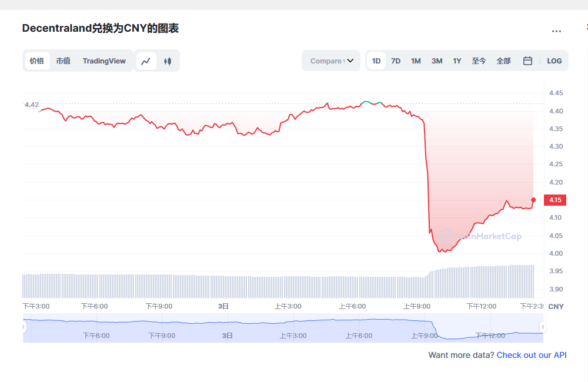Select the 1D time range
This screenshot has width=588, height=382.
376,61
